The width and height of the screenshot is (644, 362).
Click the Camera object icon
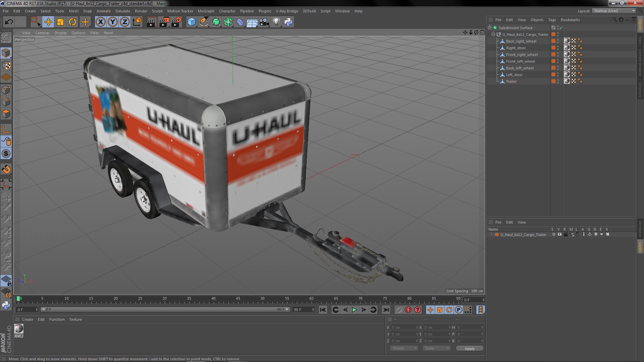[264, 22]
